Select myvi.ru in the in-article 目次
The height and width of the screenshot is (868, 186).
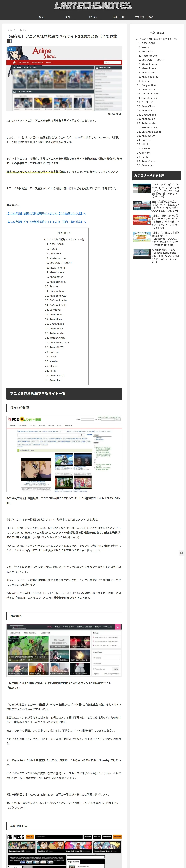click(54, 352)
